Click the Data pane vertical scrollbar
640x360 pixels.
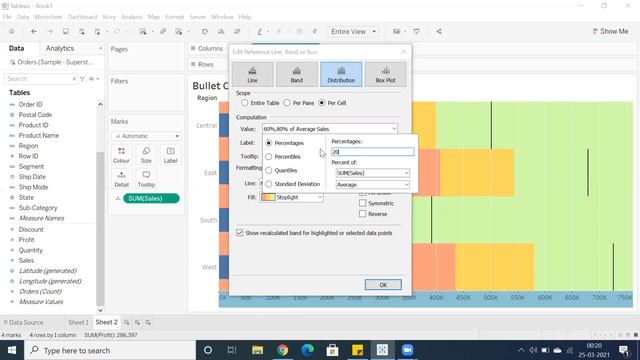pyautogui.click(x=100, y=229)
